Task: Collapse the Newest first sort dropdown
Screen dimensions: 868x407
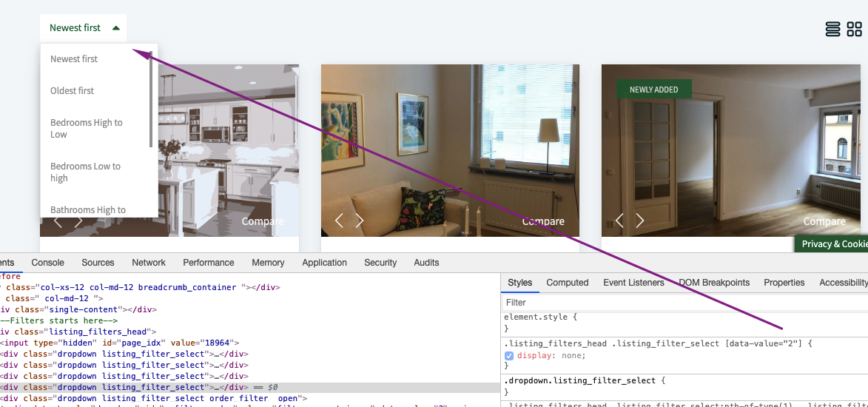Action: point(83,28)
